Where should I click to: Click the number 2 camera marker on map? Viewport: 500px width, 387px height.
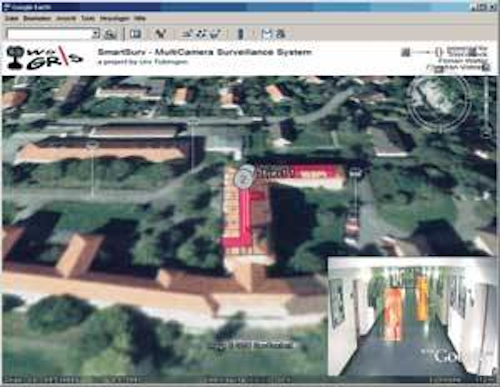tap(245, 177)
